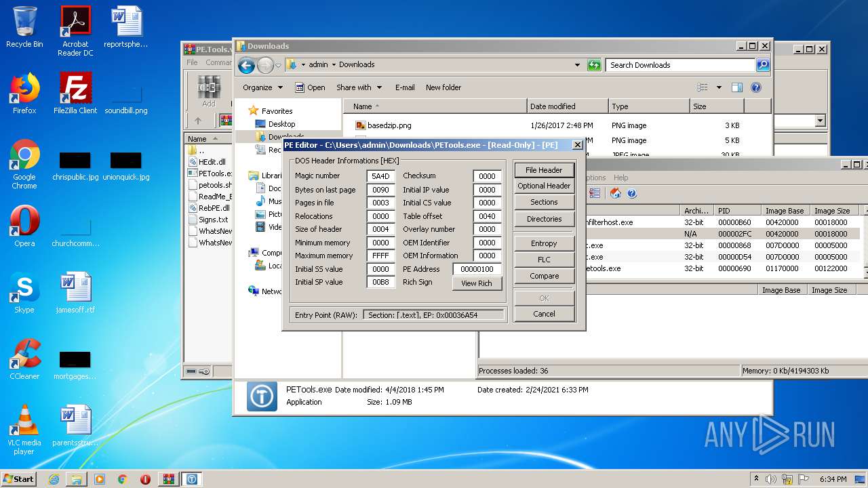
Task: Open the Skype desktop icon
Action: pyautogui.click(x=24, y=293)
